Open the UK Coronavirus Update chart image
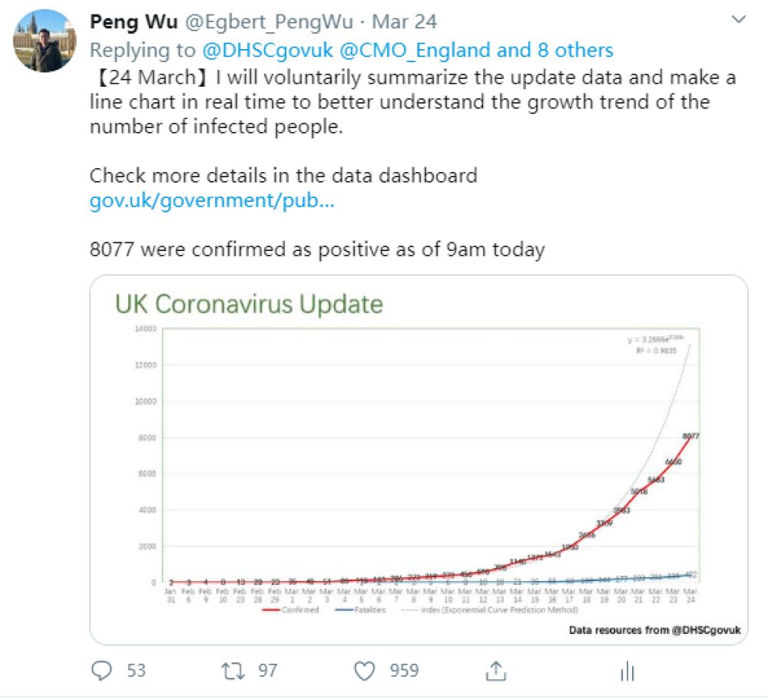Screen dimensions: 768x700 [x=419, y=459]
